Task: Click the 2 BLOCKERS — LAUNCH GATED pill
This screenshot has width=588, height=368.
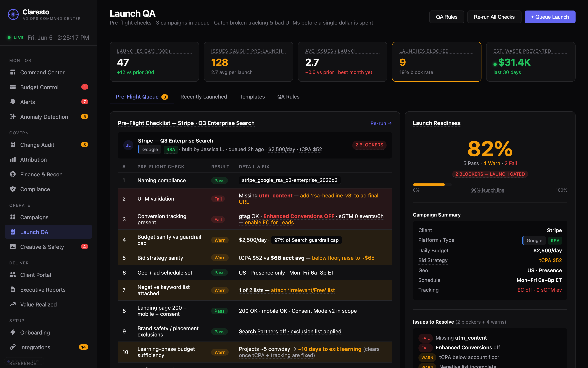Action: (490, 174)
